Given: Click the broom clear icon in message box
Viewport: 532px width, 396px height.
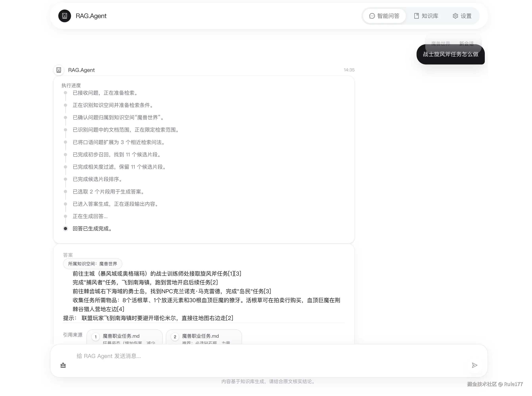Looking at the screenshot, I should tap(63, 365).
